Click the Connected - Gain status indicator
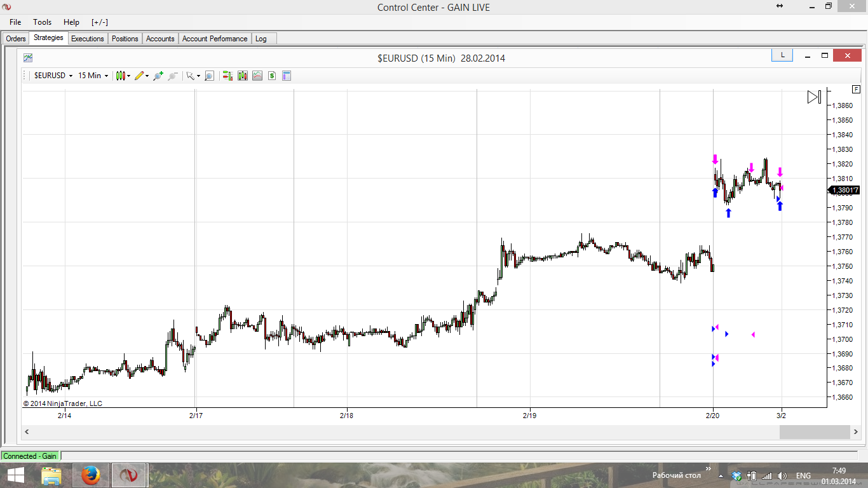 30,456
